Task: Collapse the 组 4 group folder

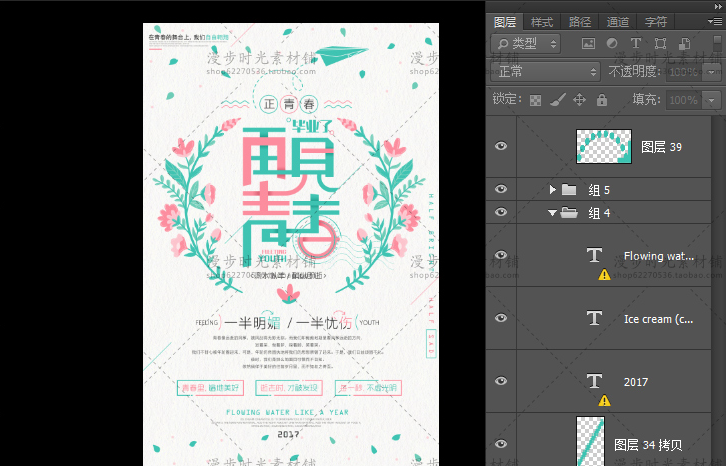Action: pos(552,212)
